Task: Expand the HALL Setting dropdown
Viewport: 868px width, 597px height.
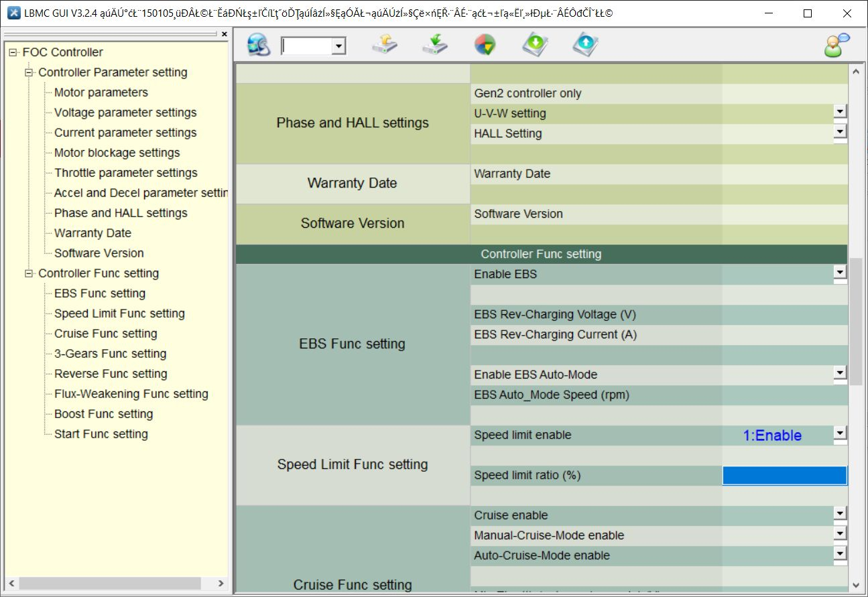Action: tap(840, 132)
